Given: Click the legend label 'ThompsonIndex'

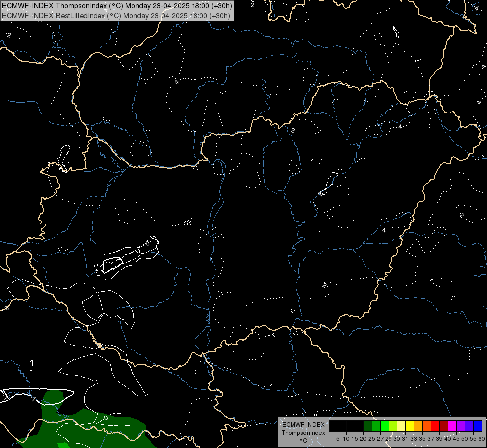Looking at the screenshot, I should coord(303,433).
